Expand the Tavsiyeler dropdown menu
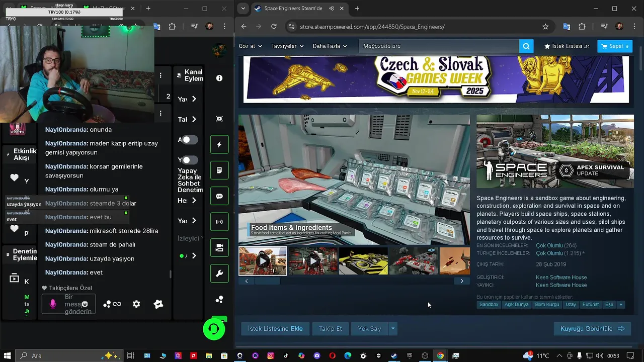The height and width of the screenshot is (362, 644). click(x=287, y=46)
